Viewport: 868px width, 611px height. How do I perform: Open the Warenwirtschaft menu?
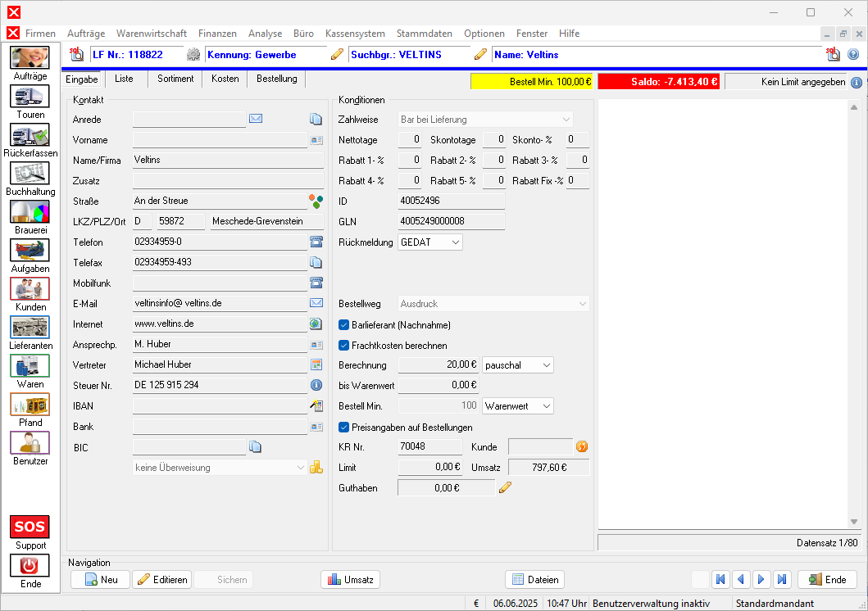152,34
